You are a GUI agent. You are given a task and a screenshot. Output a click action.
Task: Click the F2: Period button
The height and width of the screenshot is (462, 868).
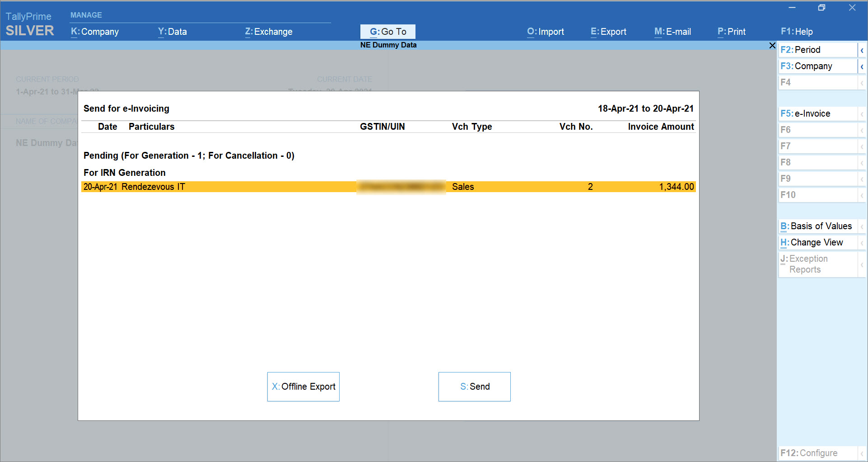point(818,50)
